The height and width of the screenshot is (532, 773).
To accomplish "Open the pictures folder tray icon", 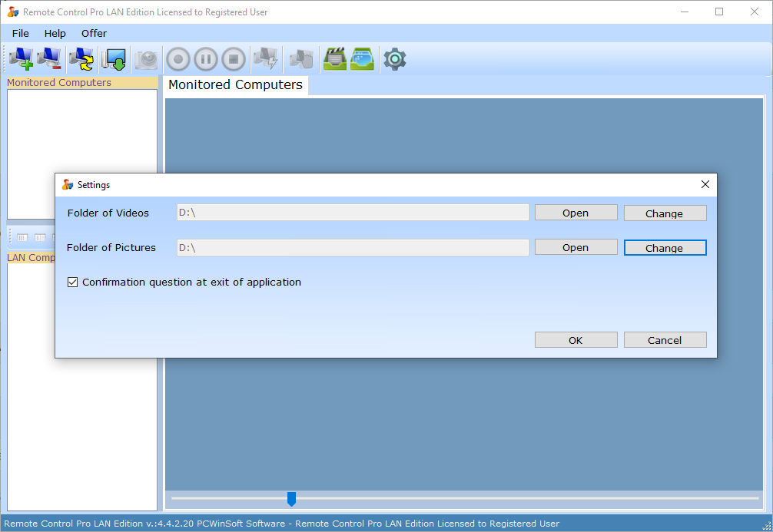I will [363, 59].
